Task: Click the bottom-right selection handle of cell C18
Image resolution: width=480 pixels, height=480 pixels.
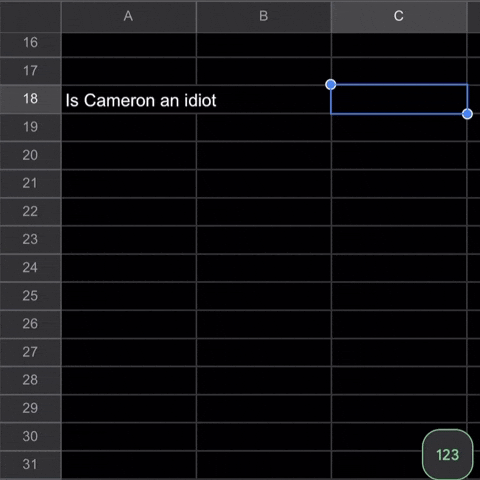Action: pos(467,114)
